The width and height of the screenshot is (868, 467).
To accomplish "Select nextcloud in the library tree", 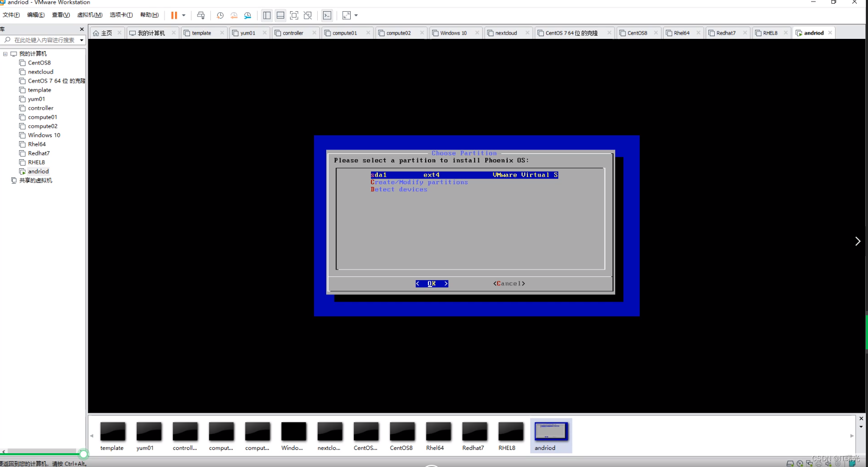I will tap(40, 72).
